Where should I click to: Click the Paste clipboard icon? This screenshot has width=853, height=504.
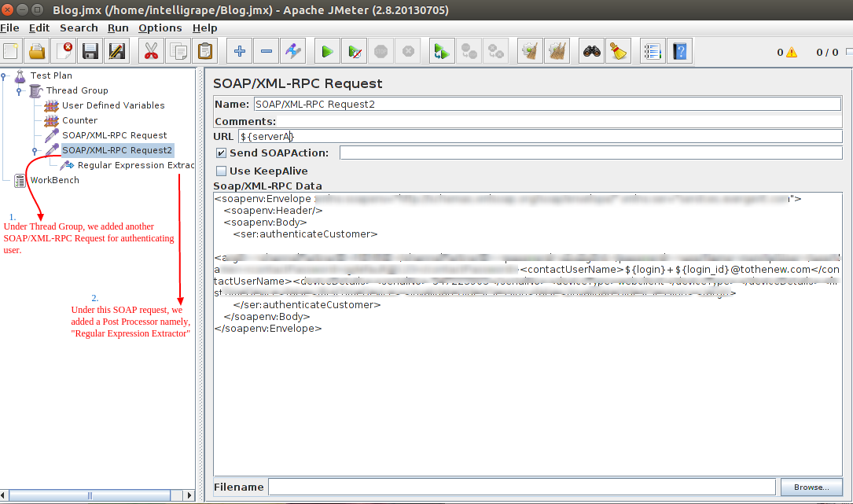point(204,52)
